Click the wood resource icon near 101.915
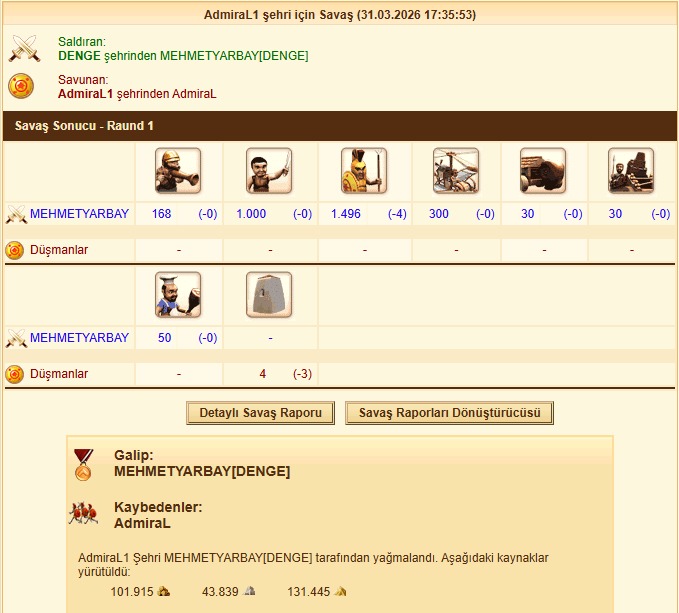679x613 pixels. (164, 591)
